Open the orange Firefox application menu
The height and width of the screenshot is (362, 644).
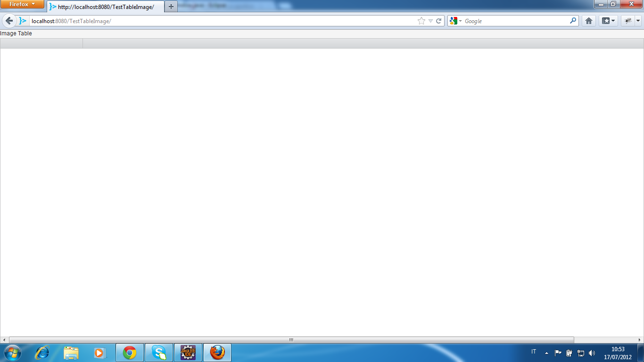tap(22, 4)
